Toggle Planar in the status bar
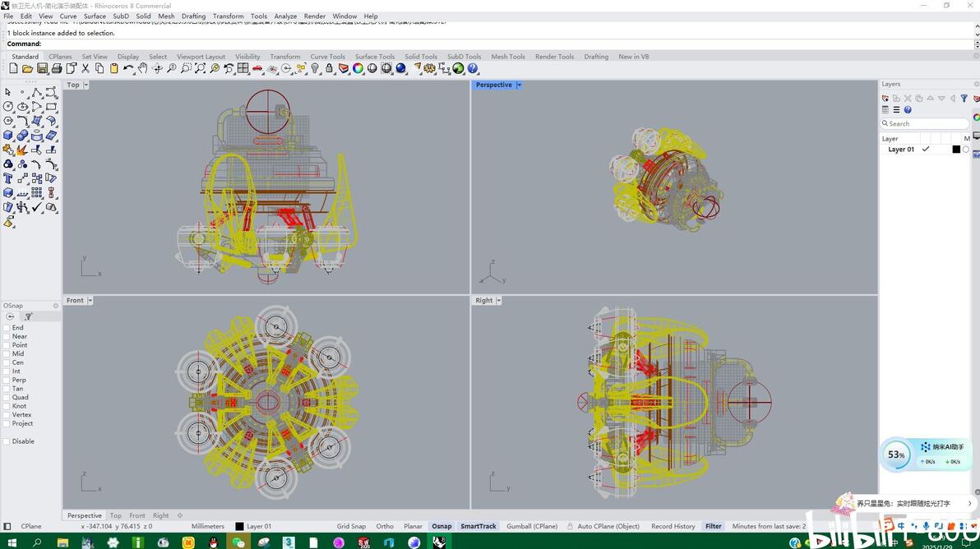Image resolution: width=980 pixels, height=549 pixels. pyautogui.click(x=413, y=526)
